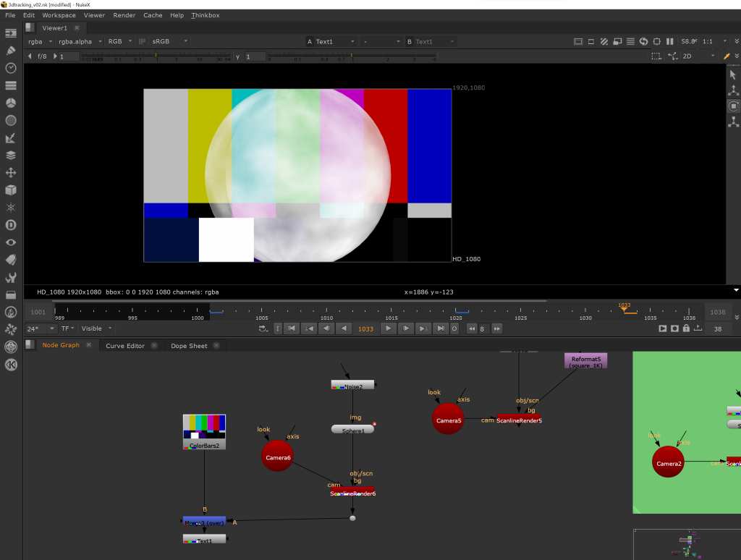The width and height of the screenshot is (741, 560).
Task: Play backward in the viewer timeline
Action: tap(344, 328)
